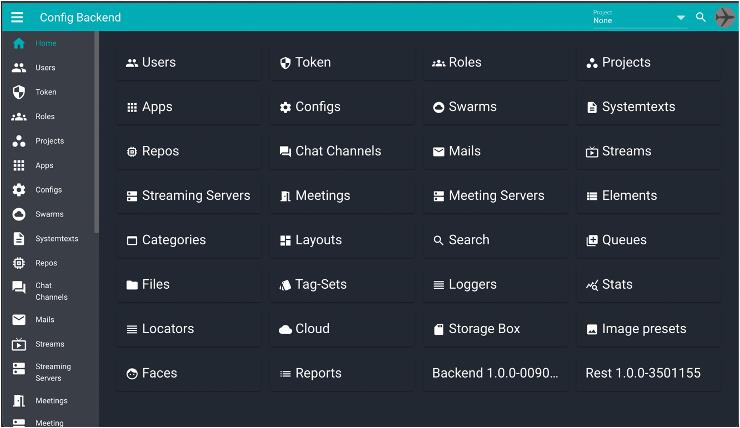The image size is (740, 428).
Task: Open the Cloud tile
Action: point(342,328)
